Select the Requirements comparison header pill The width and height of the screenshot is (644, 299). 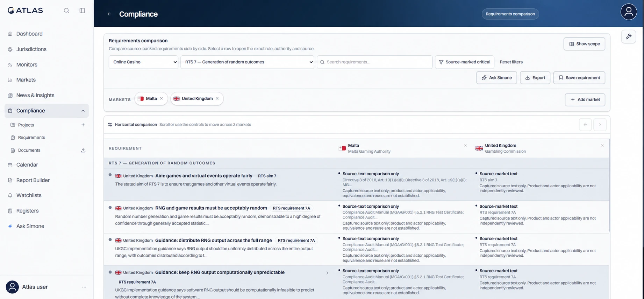point(510,14)
